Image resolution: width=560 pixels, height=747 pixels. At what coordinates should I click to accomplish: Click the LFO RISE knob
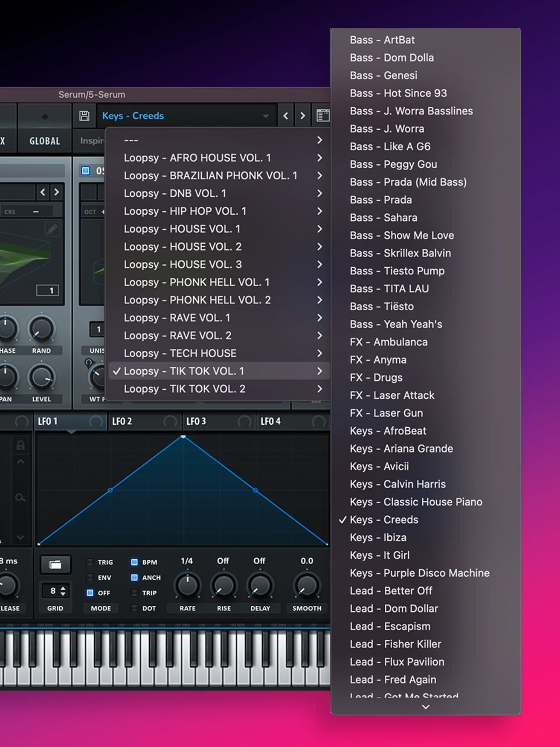pos(223,585)
